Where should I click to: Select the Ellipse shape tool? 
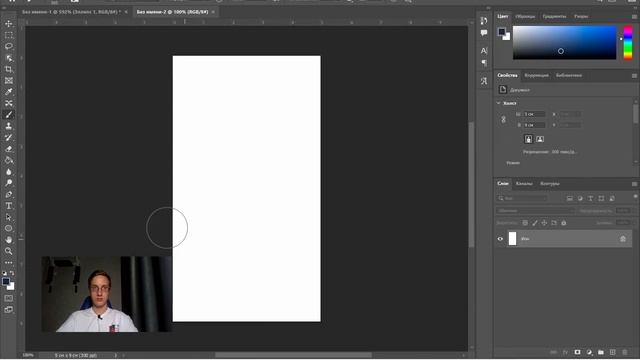(x=9, y=229)
